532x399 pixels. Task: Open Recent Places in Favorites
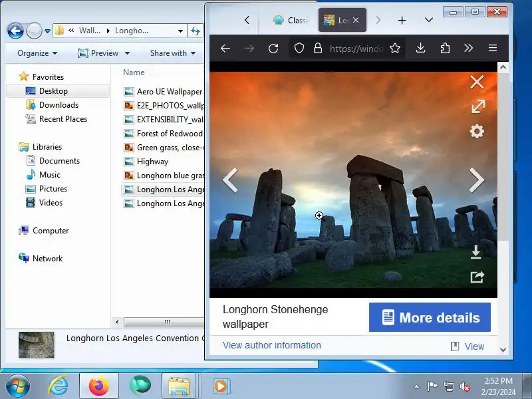pos(63,119)
